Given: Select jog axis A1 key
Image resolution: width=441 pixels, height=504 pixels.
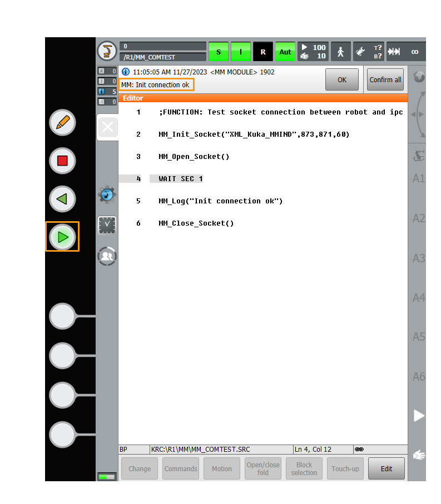Looking at the screenshot, I should (x=419, y=178).
